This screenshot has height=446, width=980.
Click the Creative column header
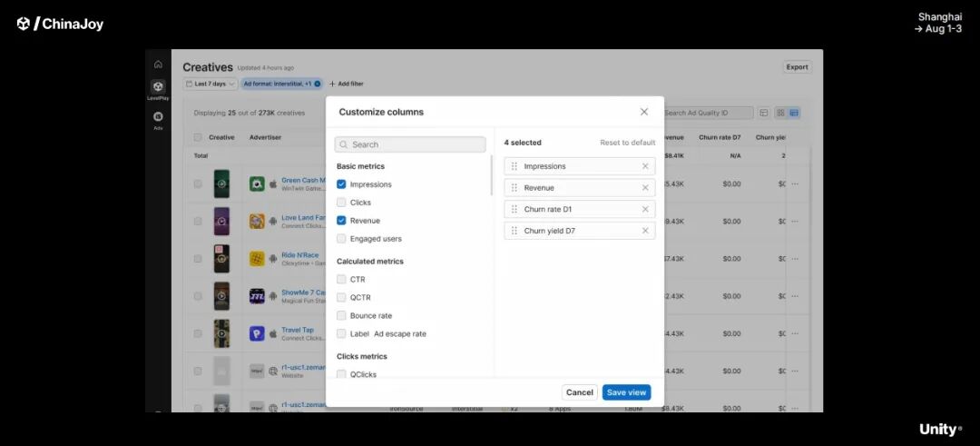[x=221, y=138]
